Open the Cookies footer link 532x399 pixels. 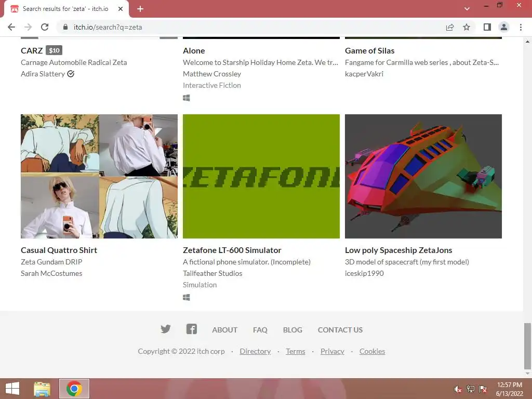pos(372,351)
